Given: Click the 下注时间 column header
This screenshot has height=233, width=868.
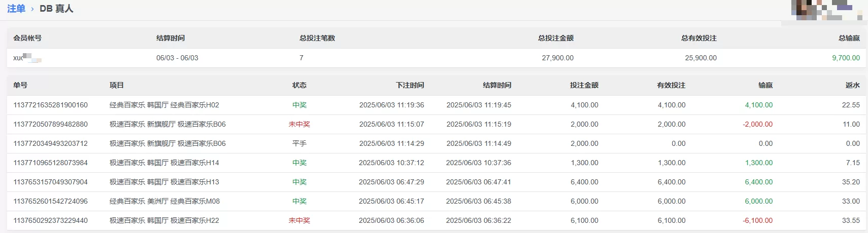Looking at the screenshot, I should (x=410, y=85).
